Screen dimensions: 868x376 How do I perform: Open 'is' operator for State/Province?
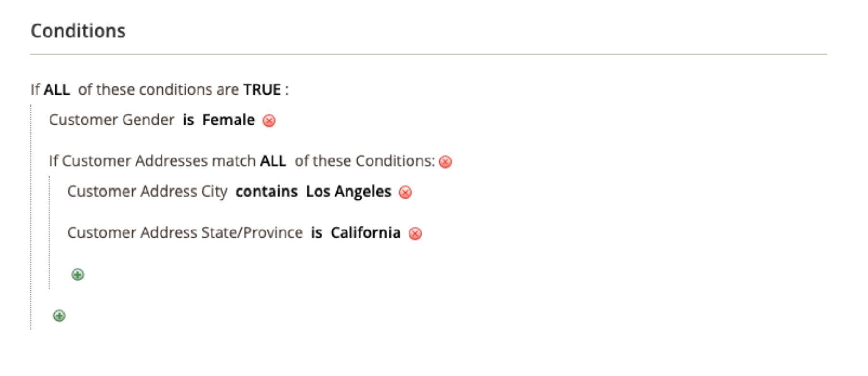[x=316, y=233]
